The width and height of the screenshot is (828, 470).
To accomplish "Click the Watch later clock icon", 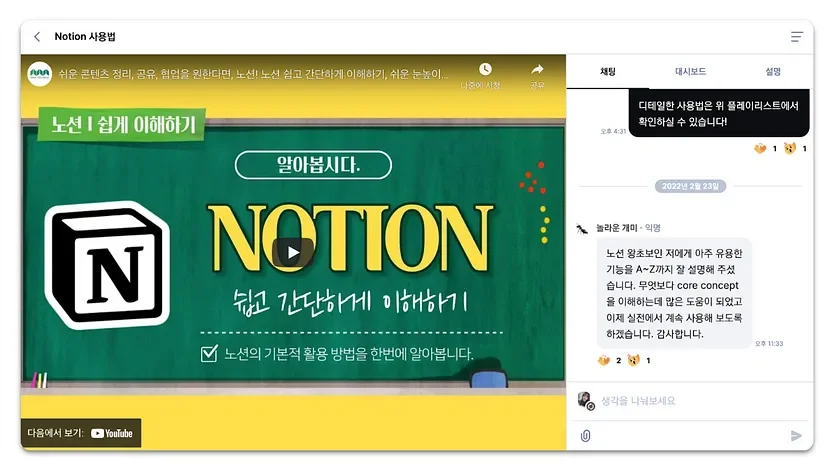I will (x=485, y=69).
